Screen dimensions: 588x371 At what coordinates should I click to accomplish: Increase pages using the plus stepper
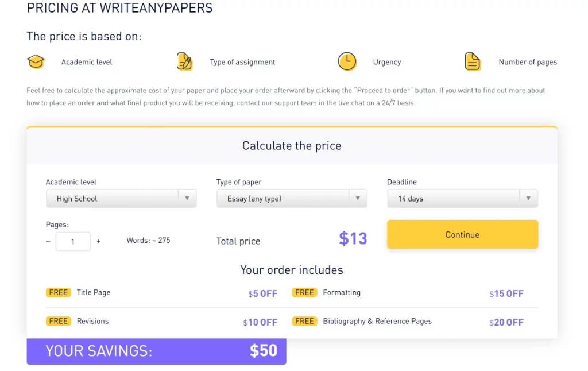[98, 241]
